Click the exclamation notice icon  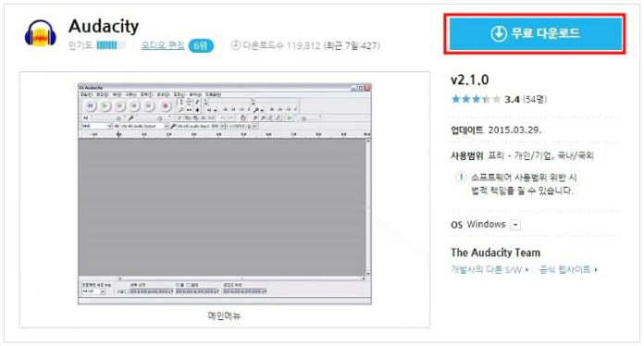click(461, 178)
